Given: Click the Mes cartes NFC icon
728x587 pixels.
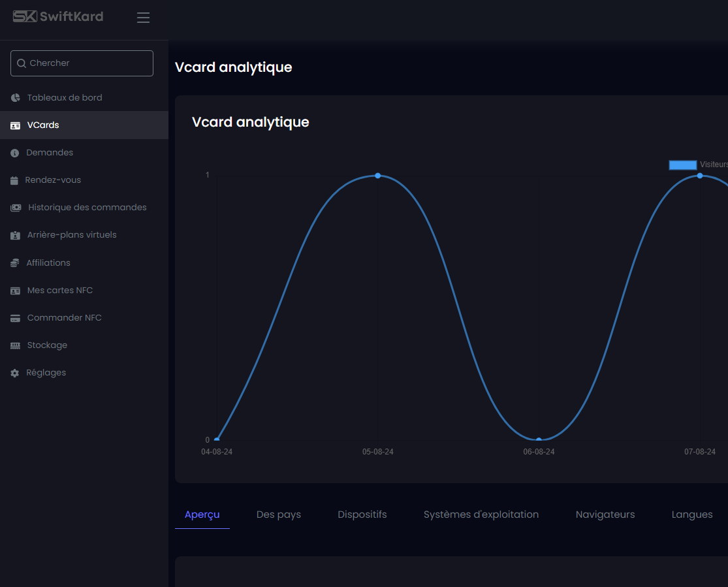Looking at the screenshot, I should (x=16, y=291).
